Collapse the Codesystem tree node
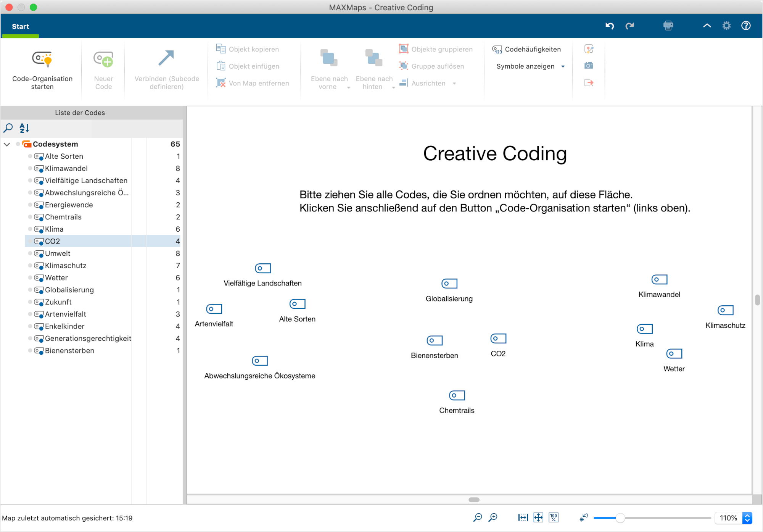This screenshot has width=763, height=532. click(7, 144)
